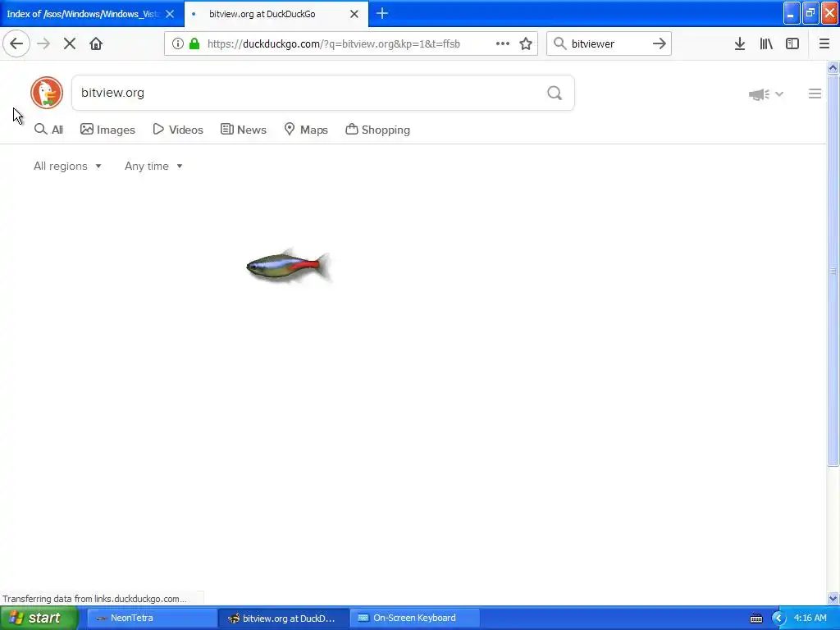Expand the All regions dropdown
Screen dimensions: 840x630
tap(67, 166)
